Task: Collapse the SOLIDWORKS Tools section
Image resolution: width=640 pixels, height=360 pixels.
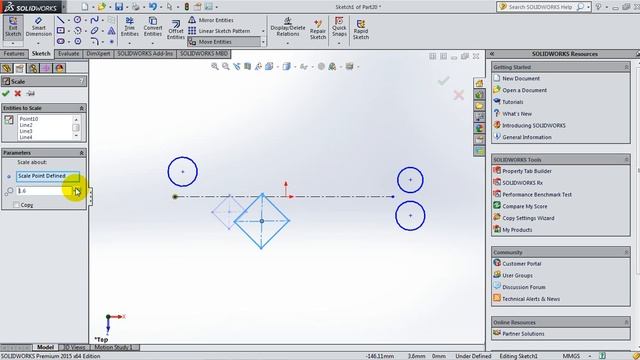Action: click(x=626, y=160)
